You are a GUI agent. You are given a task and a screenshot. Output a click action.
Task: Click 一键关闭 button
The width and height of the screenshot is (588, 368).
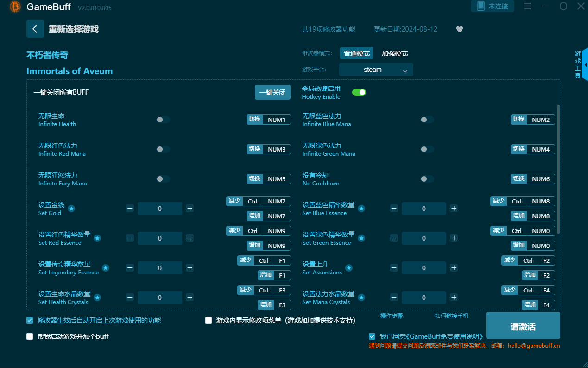pos(272,92)
